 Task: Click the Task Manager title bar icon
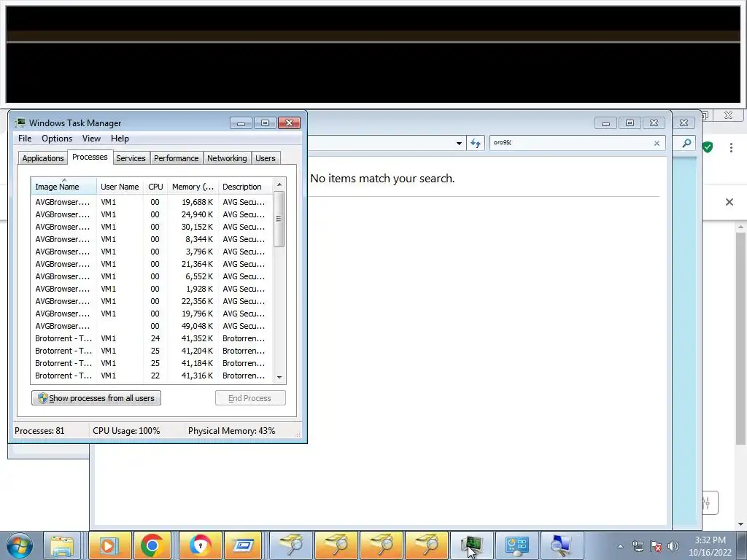[x=20, y=122]
